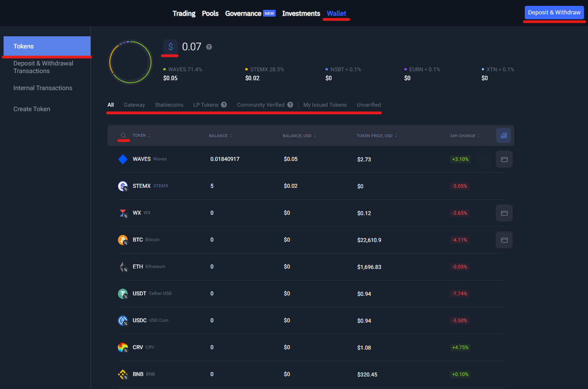Click the Community Verified help icon
The height and width of the screenshot is (389, 588).
(290, 105)
